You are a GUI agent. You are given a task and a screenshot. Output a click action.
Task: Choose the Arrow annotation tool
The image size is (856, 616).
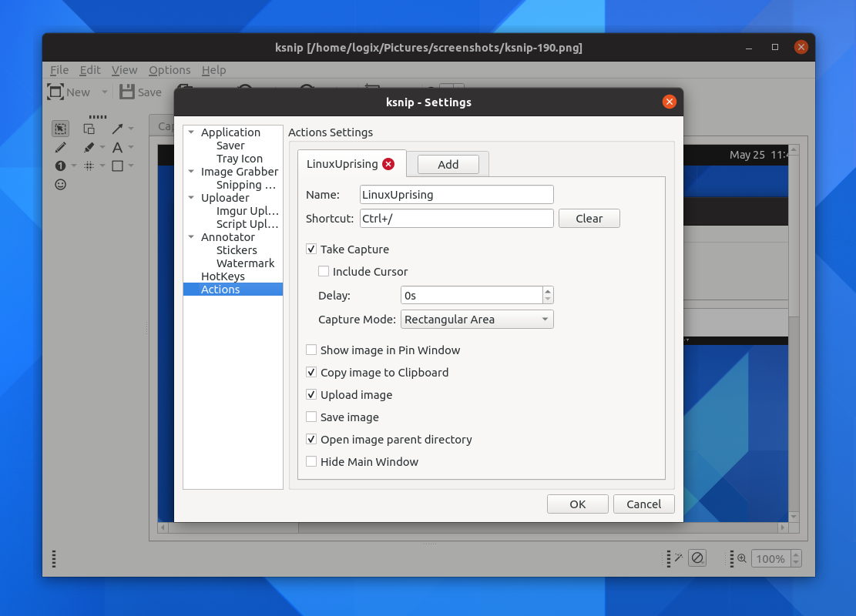click(x=117, y=128)
